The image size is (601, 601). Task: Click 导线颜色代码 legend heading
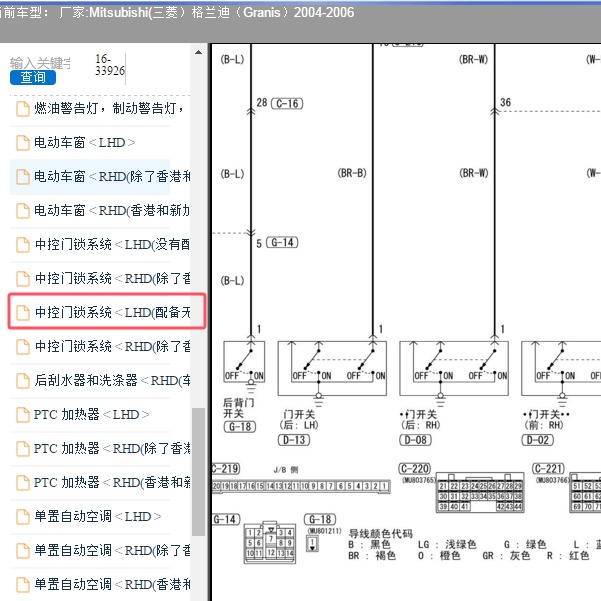point(380,534)
